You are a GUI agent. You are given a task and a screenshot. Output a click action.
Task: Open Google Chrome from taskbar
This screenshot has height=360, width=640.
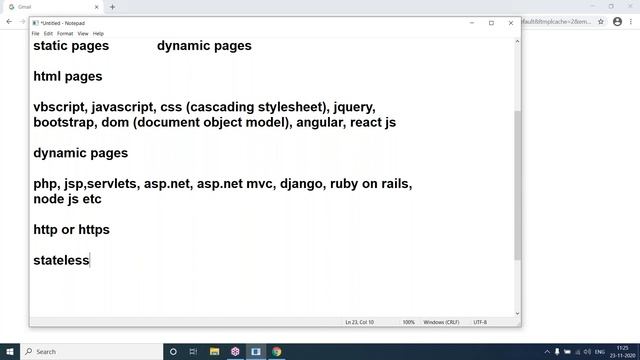click(277, 351)
